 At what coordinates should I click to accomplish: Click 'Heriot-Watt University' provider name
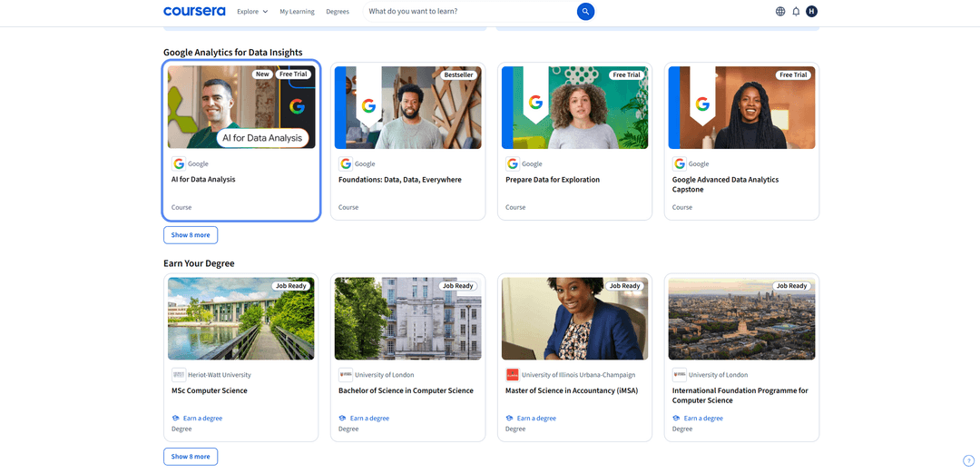click(x=220, y=375)
